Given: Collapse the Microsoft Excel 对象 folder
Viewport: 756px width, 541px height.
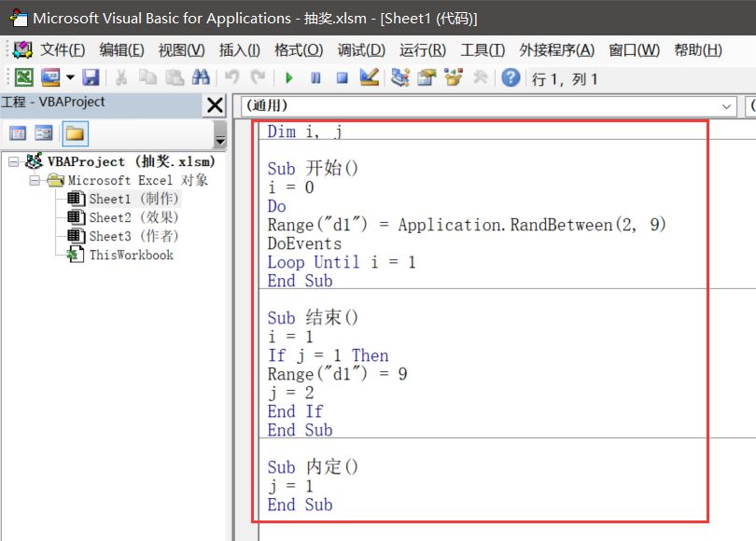Looking at the screenshot, I should pyautogui.click(x=35, y=180).
